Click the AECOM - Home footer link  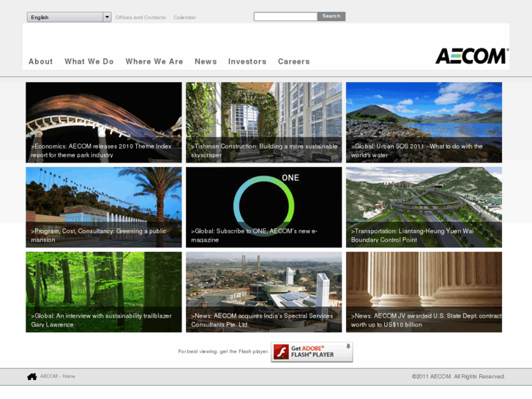[x=58, y=376]
